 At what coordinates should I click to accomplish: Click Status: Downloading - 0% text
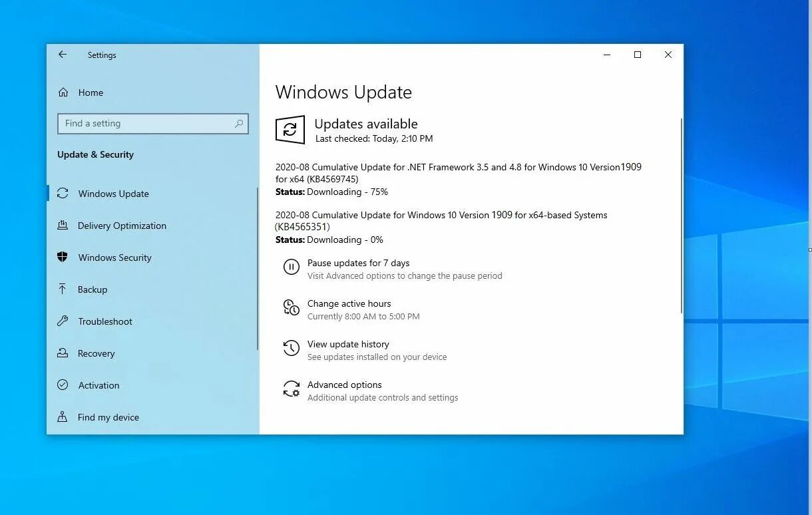pyautogui.click(x=329, y=240)
